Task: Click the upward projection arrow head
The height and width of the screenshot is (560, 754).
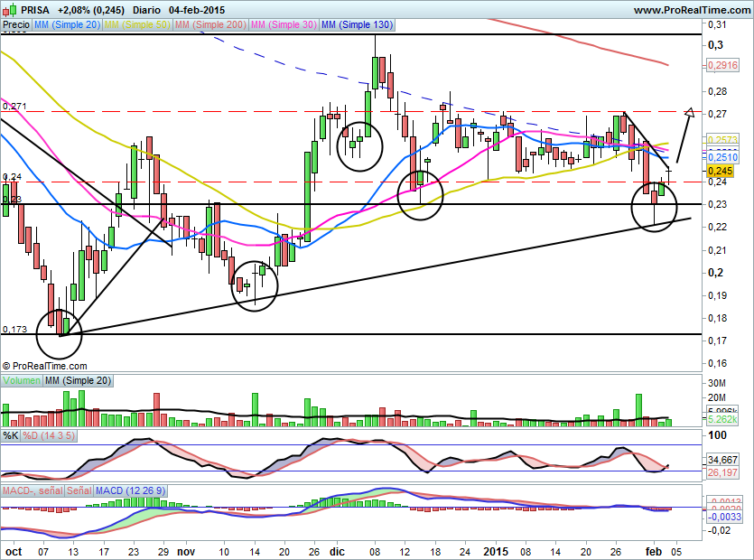Action: click(689, 113)
